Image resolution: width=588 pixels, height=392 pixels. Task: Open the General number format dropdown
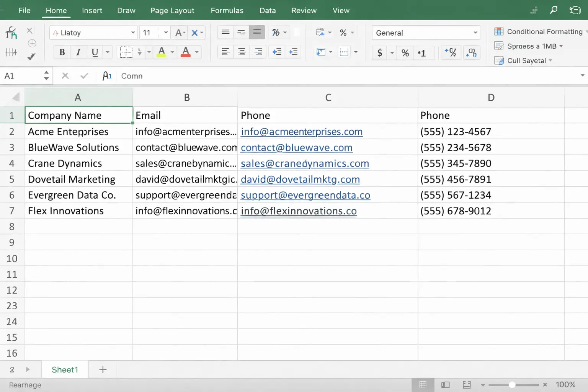click(425, 33)
